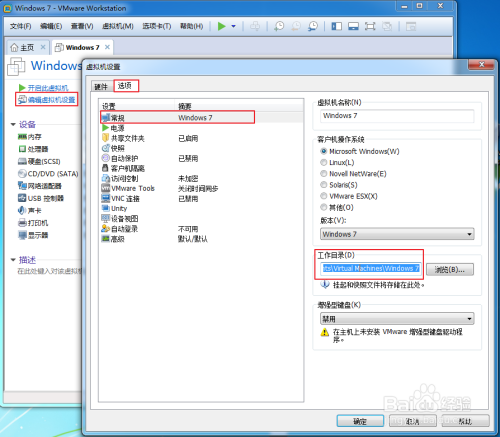Select VNC 连接 setting row
The height and width of the screenshot is (437, 500).
click(x=202, y=199)
